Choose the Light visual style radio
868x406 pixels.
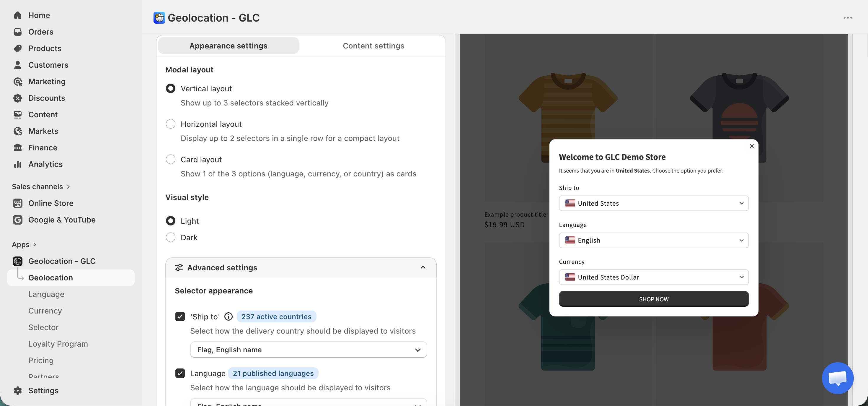[x=171, y=220]
